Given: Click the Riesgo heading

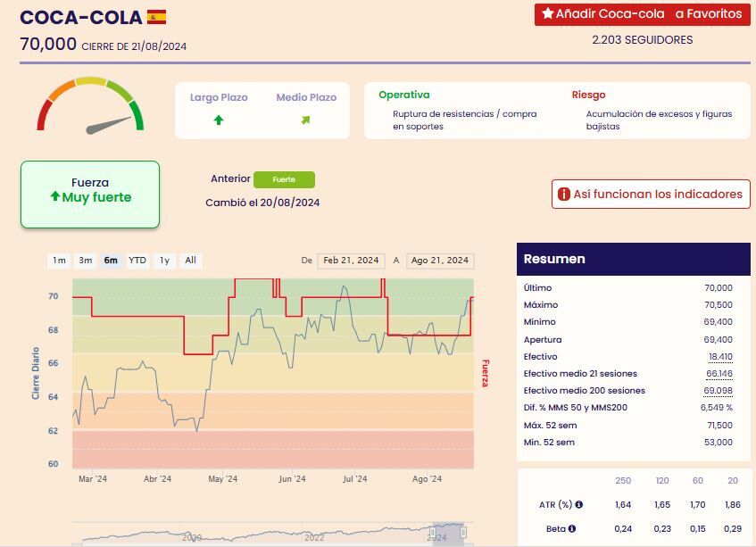Looking at the screenshot, I should pos(589,95).
